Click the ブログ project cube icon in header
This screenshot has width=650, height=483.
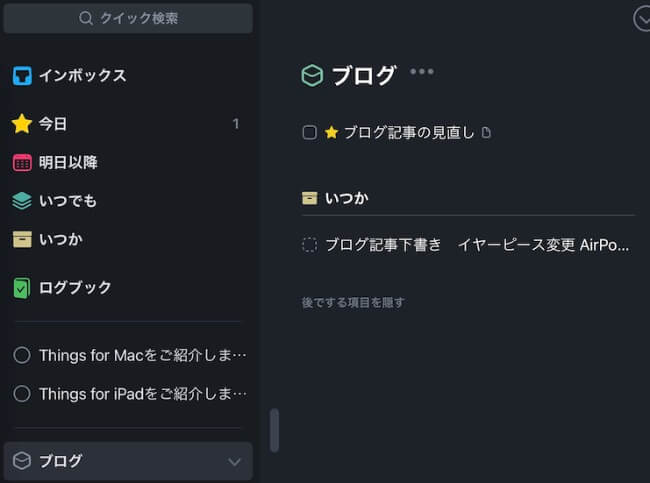click(312, 75)
